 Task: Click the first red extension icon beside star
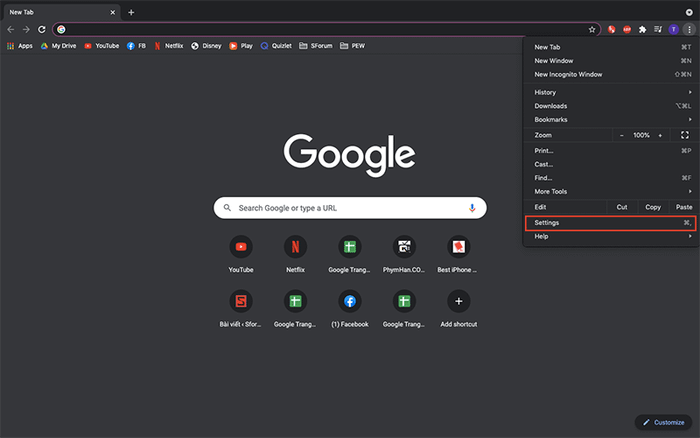pos(612,29)
